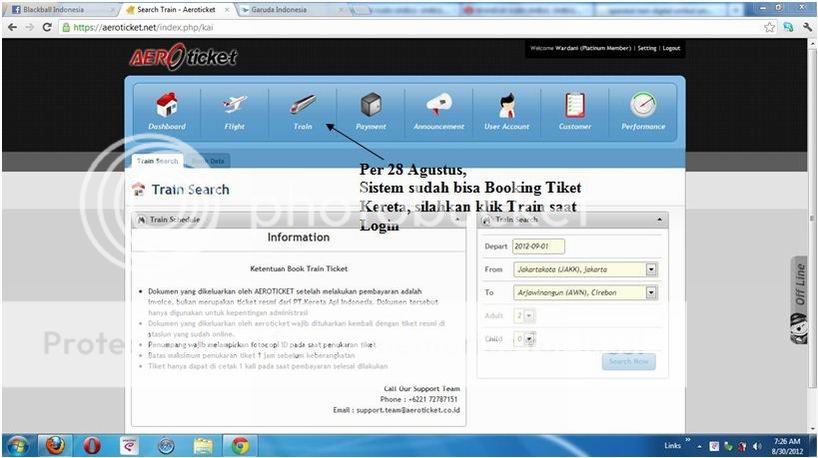Viewport: 818px width, 458px height.
Task: Click the Logout link
Action: tap(671, 48)
